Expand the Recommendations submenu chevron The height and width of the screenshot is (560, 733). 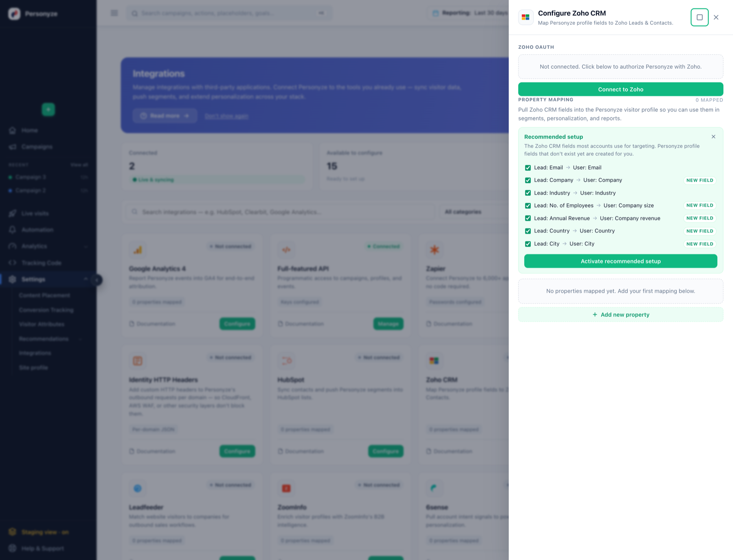click(80, 339)
